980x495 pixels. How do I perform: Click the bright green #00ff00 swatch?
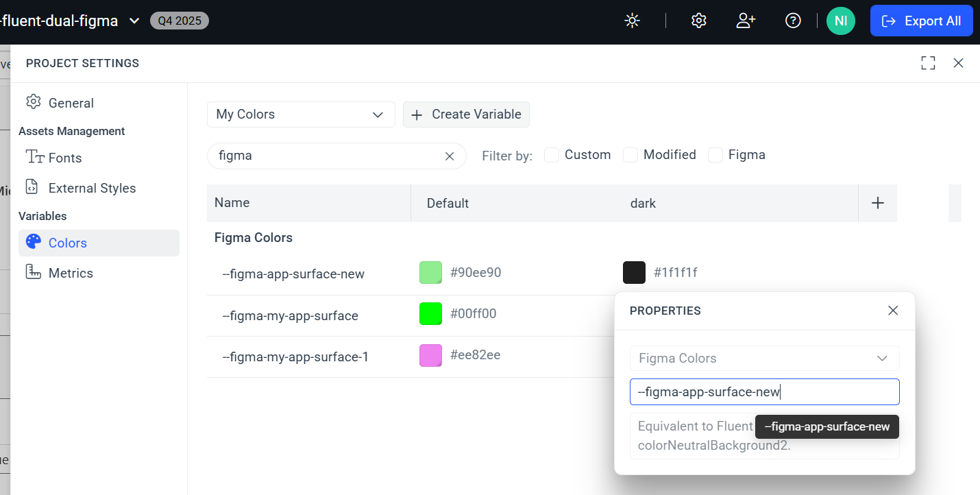click(430, 314)
